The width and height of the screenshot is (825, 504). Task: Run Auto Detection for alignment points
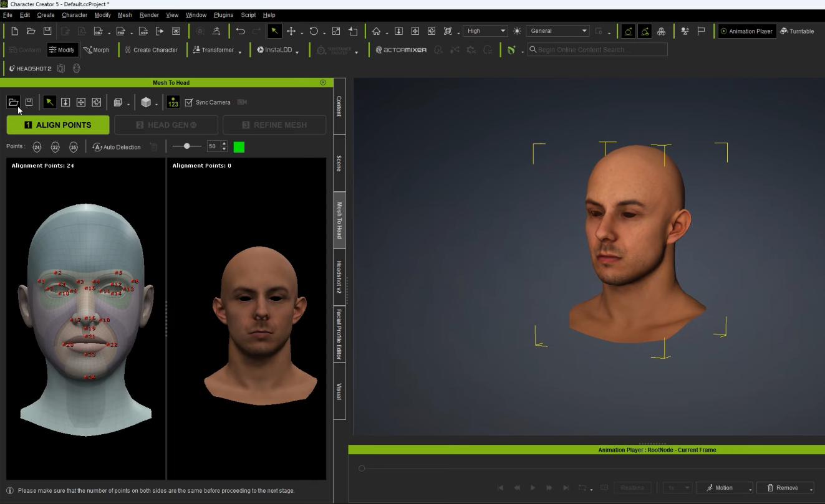(117, 147)
